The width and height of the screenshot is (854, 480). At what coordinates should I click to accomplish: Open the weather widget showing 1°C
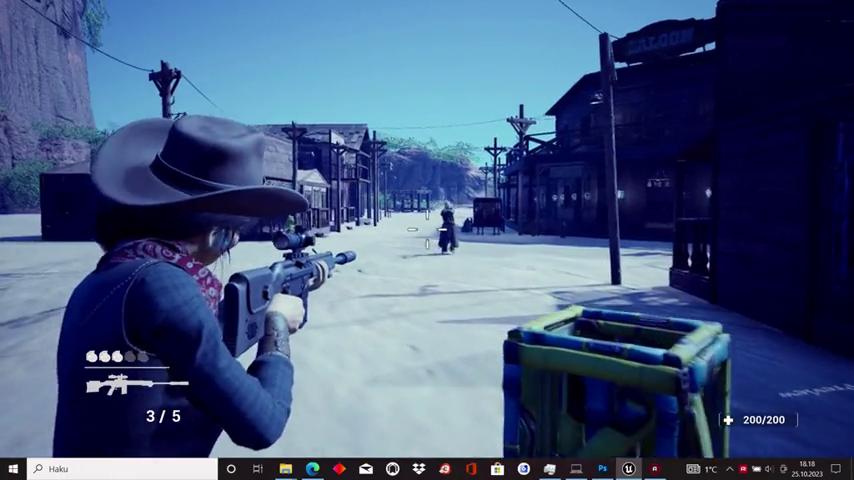click(x=702, y=469)
